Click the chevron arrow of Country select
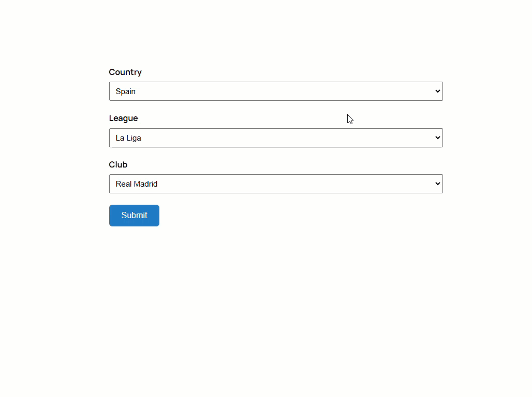The height and width of the screenshot is (397, 532). [x=437, y=91]
